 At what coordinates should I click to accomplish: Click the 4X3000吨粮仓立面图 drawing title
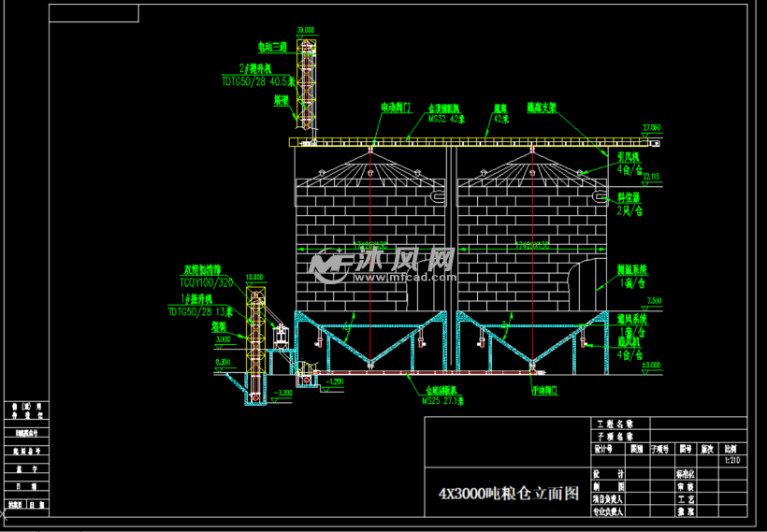coord(508,494)
